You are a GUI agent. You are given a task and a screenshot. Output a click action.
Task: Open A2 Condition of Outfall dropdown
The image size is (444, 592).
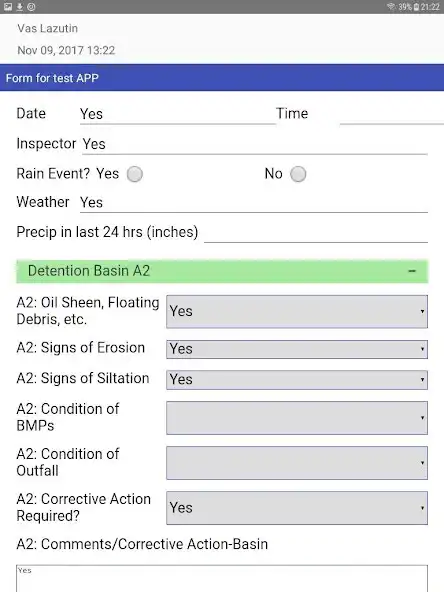pos(297,463)
